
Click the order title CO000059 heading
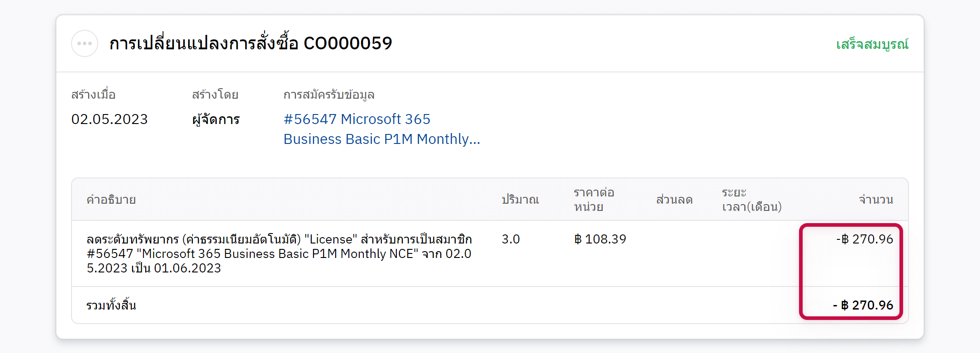pos(251,43)
